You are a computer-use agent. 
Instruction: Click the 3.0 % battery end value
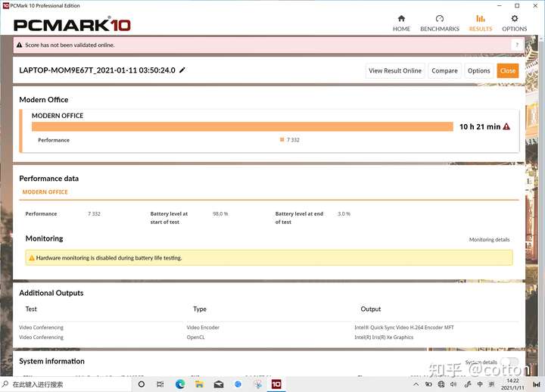(344, 213)
